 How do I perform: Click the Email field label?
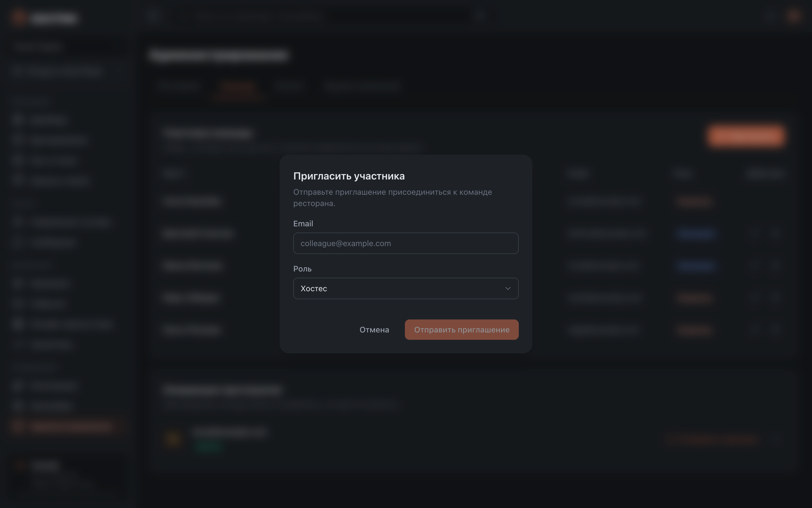point(303,224)
